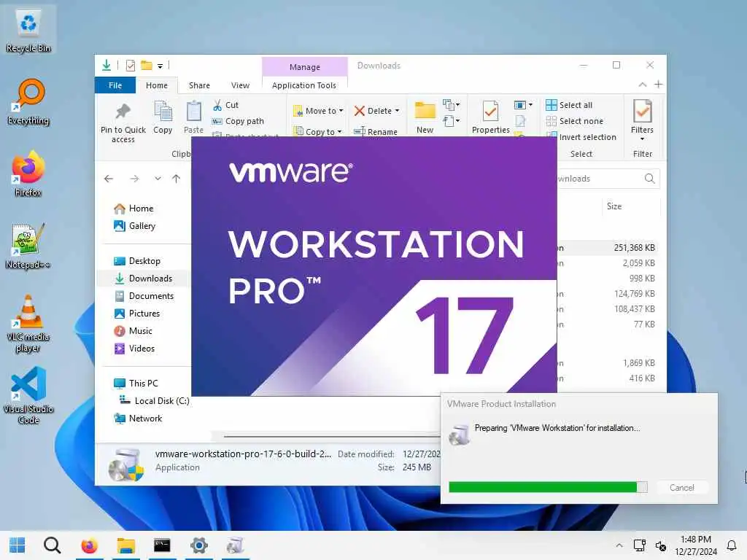
Task: Open VLC media player desktop shortcut
Action: pos(28,324)
